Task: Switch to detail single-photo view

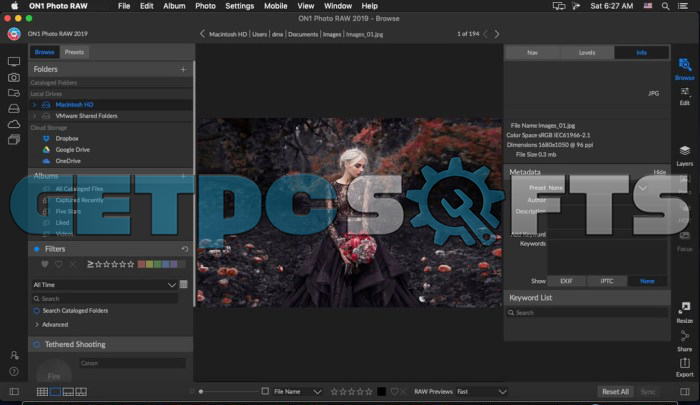Action: tap(55, 392)
